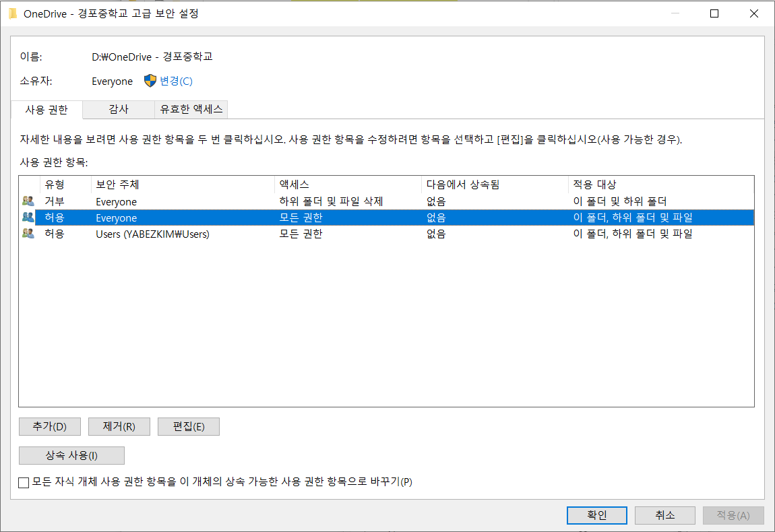Click the folder path D:\OneDrive - 경포중학교
The image size is (775, 532).
click(x=152, y=57)
